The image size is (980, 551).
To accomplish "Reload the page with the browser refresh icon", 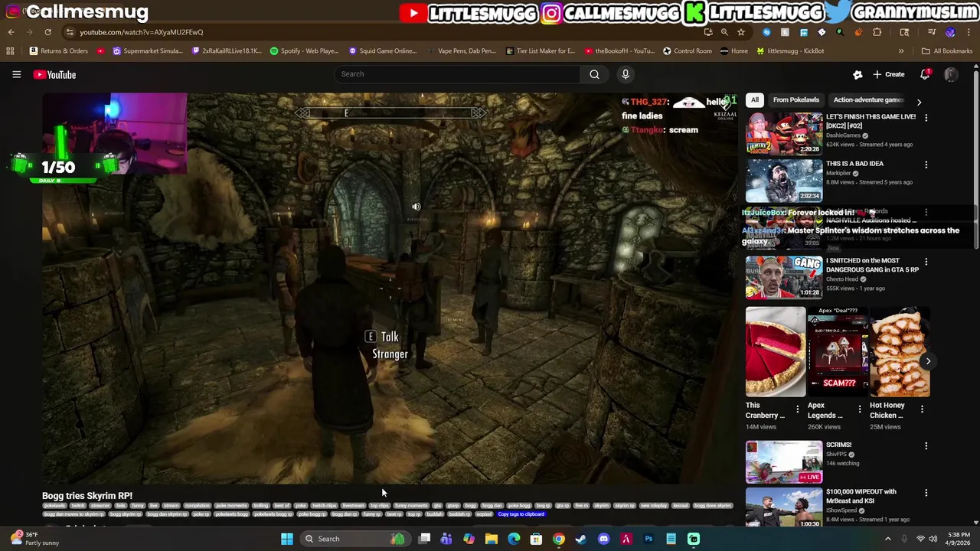I will point(47,32).
